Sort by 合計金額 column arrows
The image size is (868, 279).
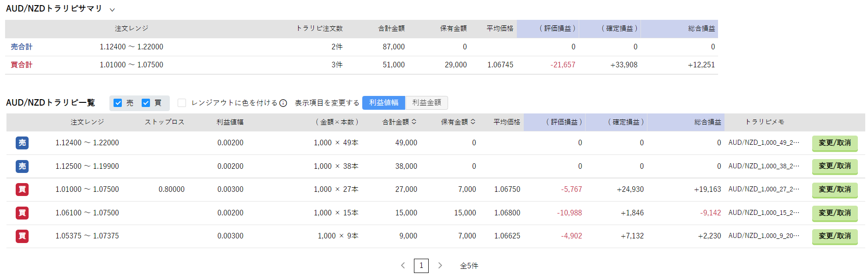414,122
